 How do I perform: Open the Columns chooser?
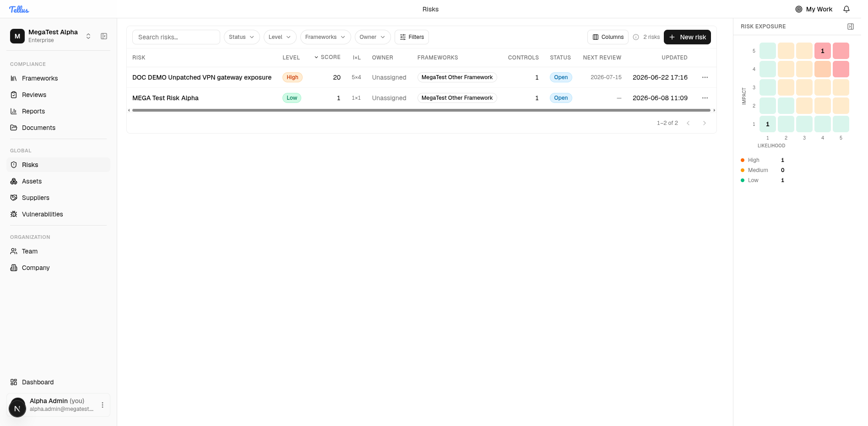coord(608,37)
